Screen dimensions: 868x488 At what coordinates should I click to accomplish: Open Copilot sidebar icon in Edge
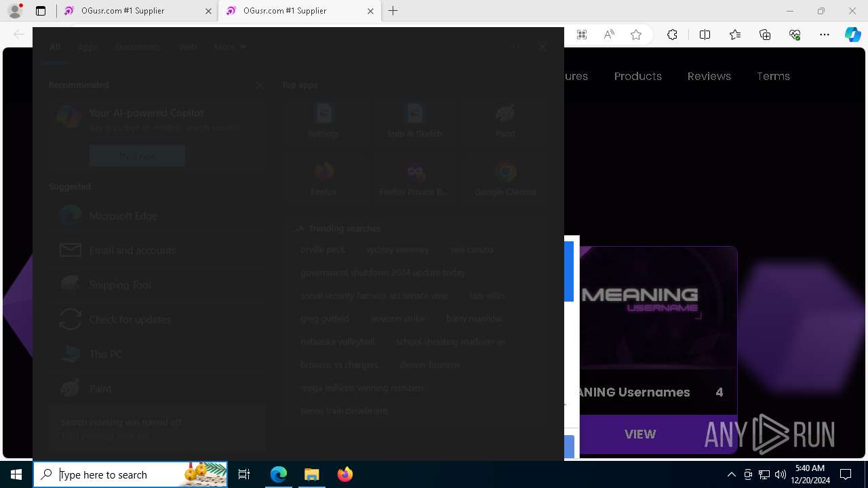click(x=852, y=35)
